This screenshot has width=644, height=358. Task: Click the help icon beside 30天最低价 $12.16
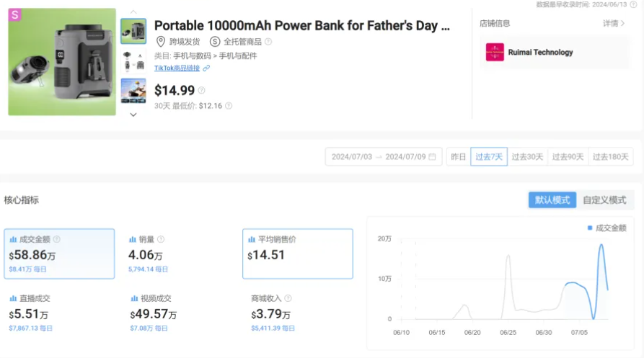pyautogui.click(x=229, y=106)
